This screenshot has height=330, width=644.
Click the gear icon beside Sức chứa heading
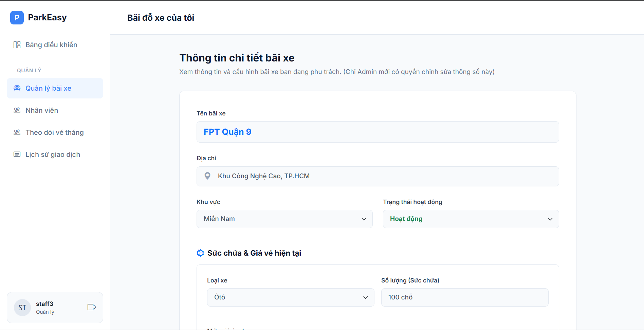[200, 253]
